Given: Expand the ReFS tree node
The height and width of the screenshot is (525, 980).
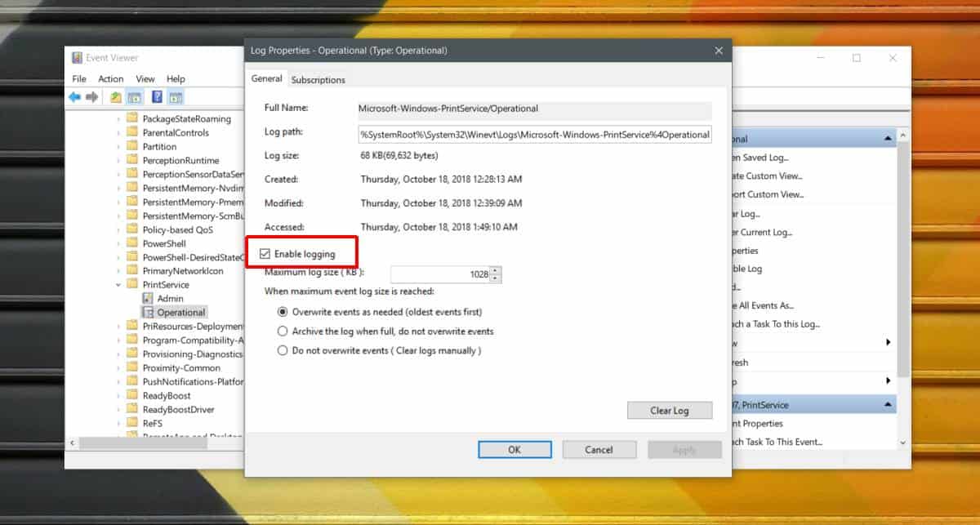Looking at the screenshot, I should coord(118,424).
